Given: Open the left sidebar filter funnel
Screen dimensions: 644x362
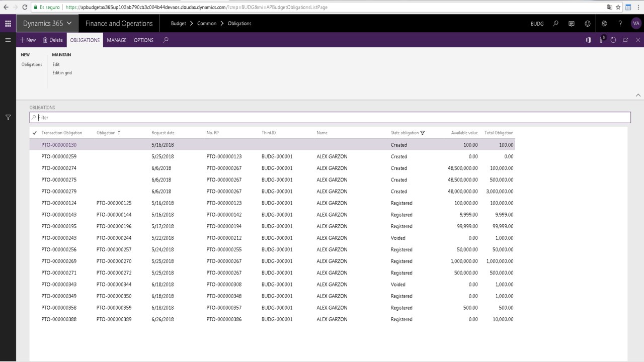Looking at the screenshot, I should (8, 117).
